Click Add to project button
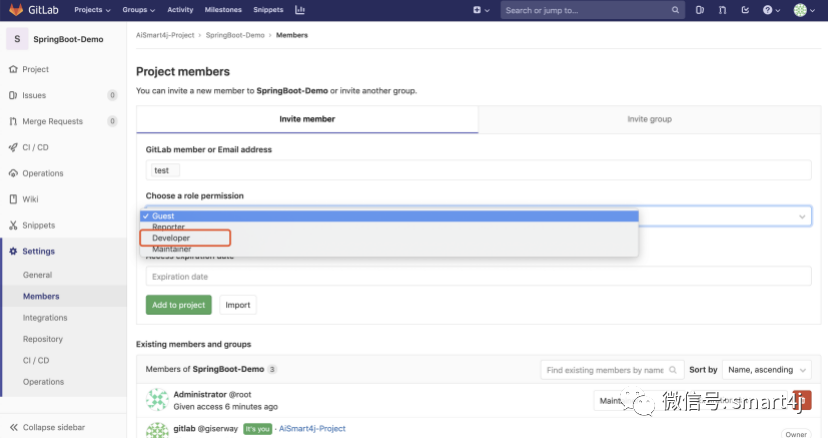830x440 pixels. (178, 305)
